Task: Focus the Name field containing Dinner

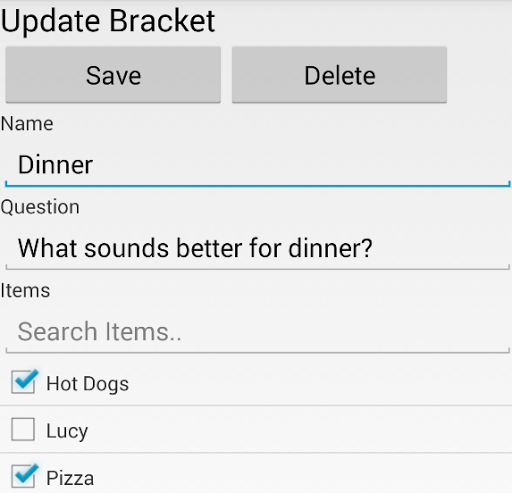Action: tap(257, 166)
